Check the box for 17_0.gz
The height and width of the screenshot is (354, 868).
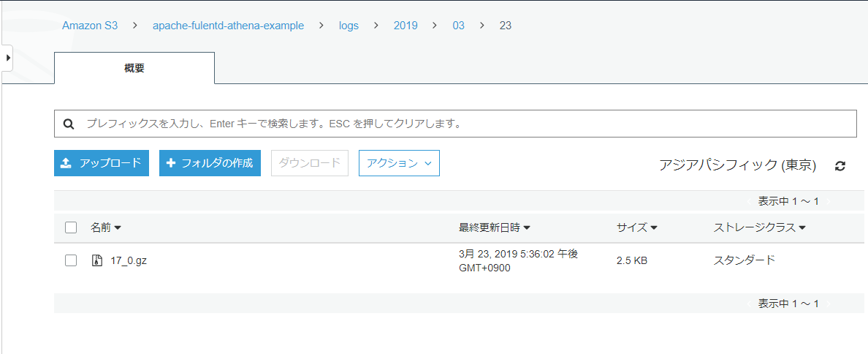pos(71,260)
